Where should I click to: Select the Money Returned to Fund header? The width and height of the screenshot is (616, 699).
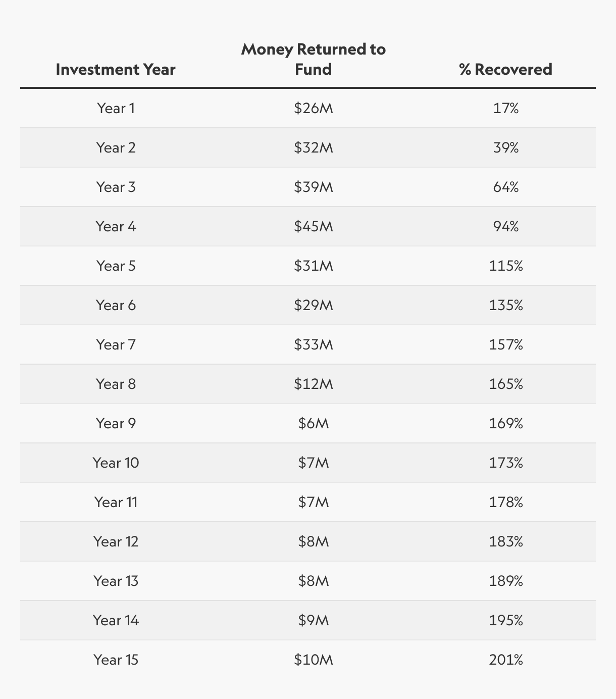(x=313, y=59)
